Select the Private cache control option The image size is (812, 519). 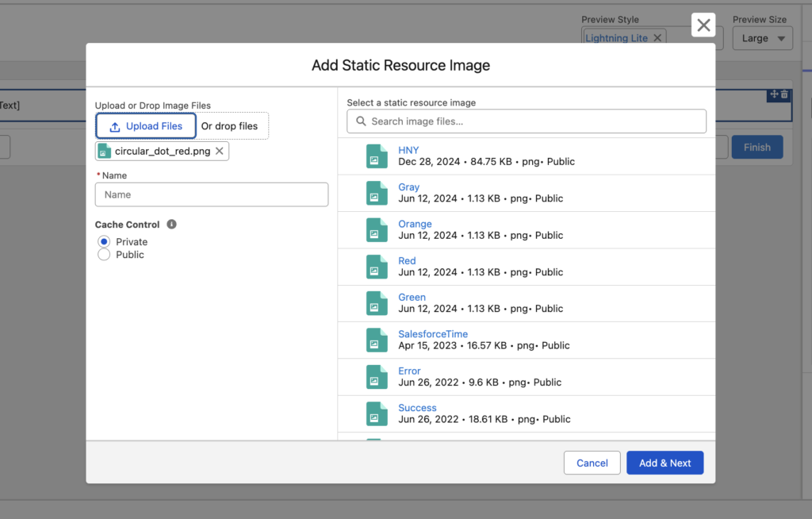click(x=104, y=242)
